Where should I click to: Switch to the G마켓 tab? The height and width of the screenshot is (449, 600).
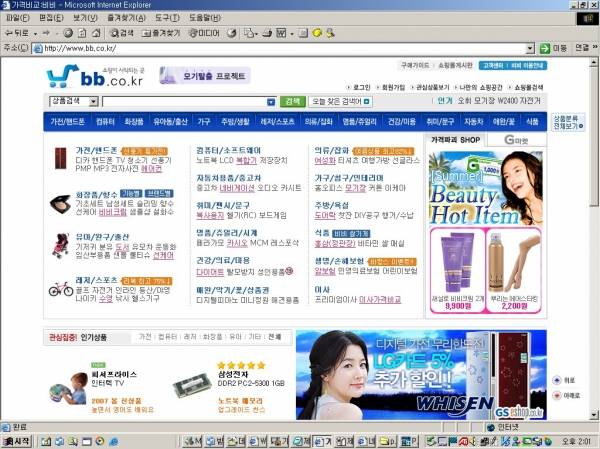click(x=516, y=140)
